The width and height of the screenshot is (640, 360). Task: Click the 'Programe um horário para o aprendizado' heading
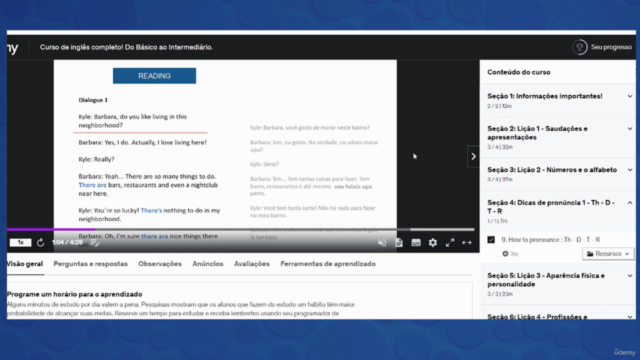(75, 294)
